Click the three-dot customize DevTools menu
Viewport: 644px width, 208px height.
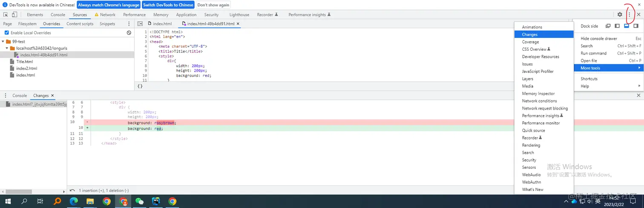(630, 14)
